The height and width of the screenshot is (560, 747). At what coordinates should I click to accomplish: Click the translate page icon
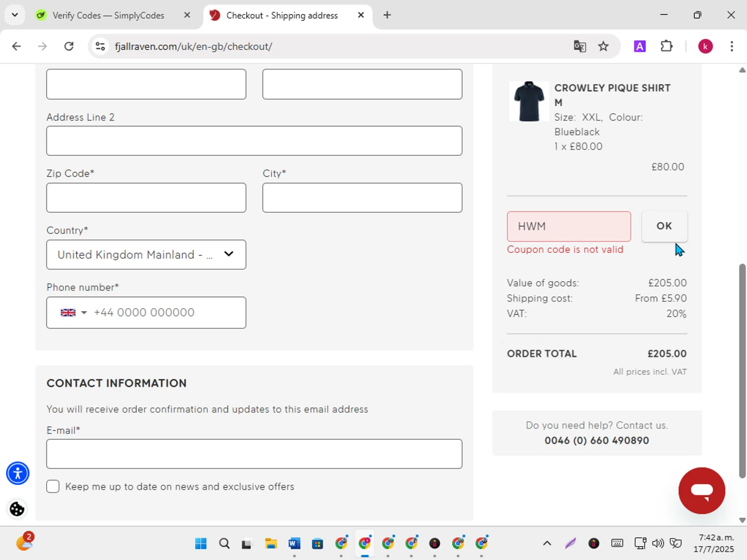click(580, 46)
